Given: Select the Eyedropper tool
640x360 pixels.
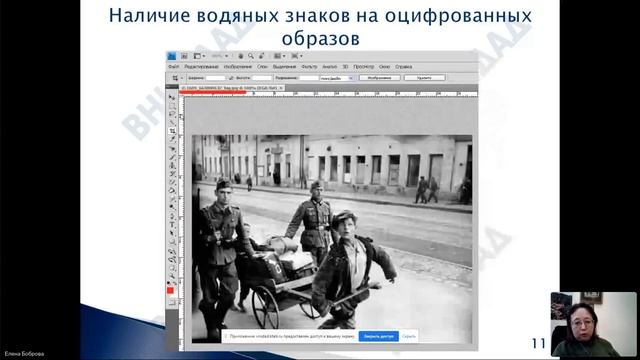Looking at the screenshot, I should tap(172, 140).
